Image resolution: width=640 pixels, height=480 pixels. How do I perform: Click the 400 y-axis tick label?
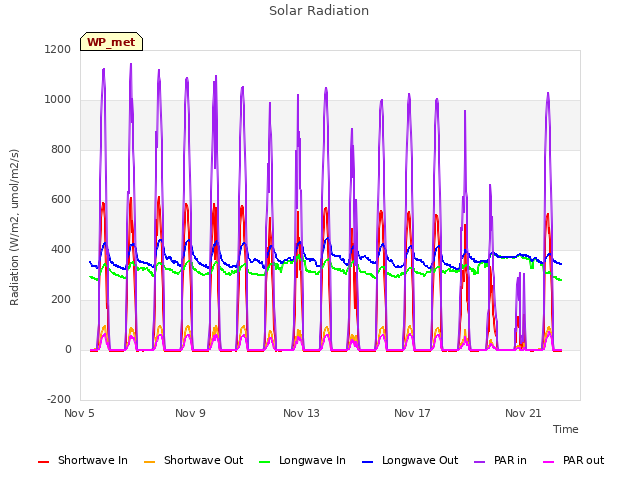click(x=61, y=249)
